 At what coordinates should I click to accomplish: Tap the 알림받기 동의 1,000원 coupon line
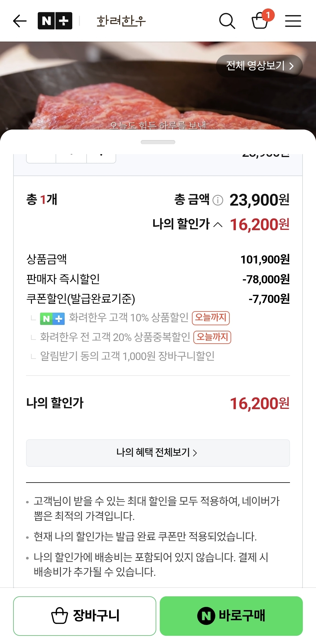[127, 356]
